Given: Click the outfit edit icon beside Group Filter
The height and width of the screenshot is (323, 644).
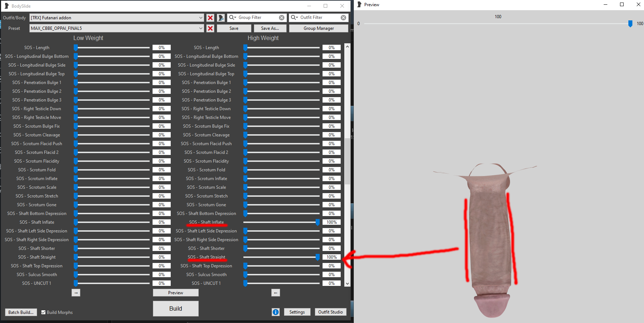Looking at the screenshot, I should tap(221, 17).
